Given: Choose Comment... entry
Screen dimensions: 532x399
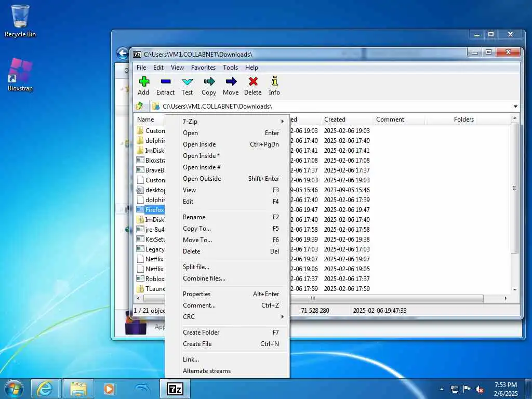Looking at the screenshot, I should (x=228, y=305).
